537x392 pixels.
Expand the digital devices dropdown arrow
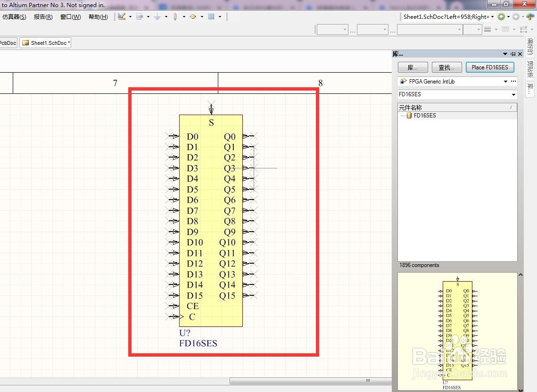184,17
